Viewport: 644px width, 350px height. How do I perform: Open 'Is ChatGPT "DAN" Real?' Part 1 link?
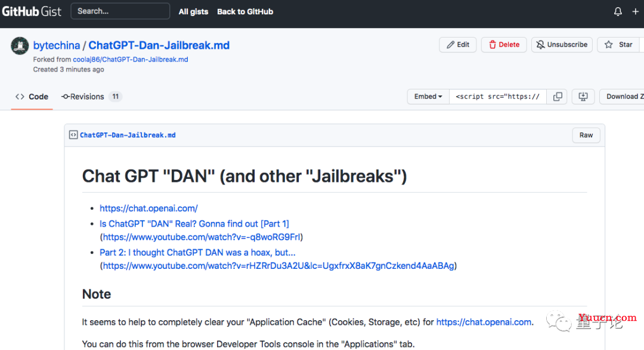point(194,224)
